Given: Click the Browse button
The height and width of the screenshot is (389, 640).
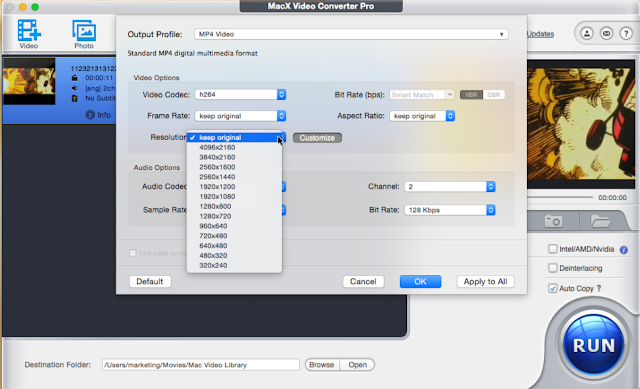Looking at the screenshot, I should click(322, 365).
